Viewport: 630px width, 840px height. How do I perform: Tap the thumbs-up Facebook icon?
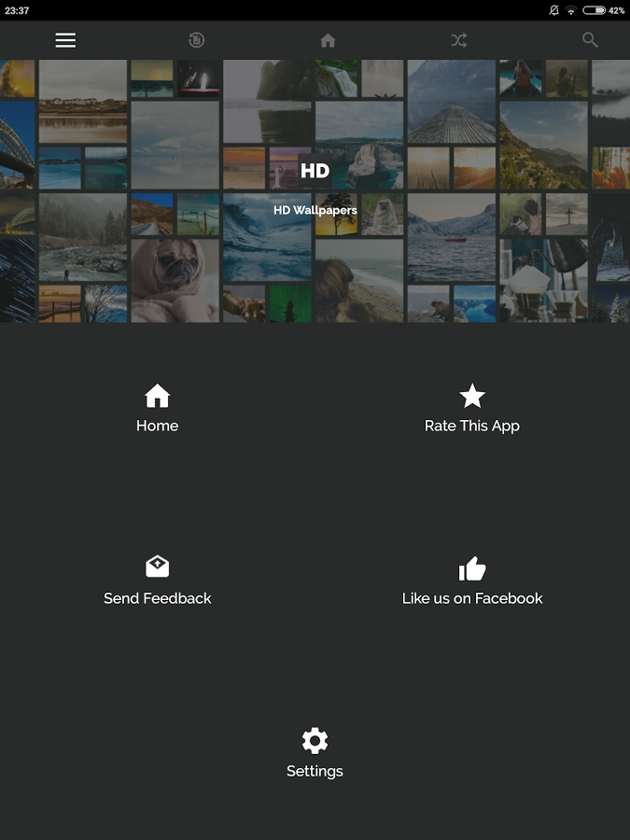click(472, 568)
